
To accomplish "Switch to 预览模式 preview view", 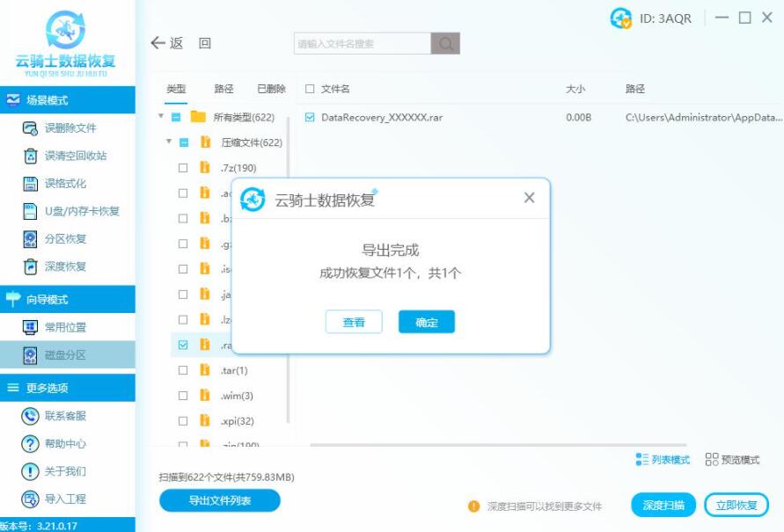I will [x=732, y=460].
